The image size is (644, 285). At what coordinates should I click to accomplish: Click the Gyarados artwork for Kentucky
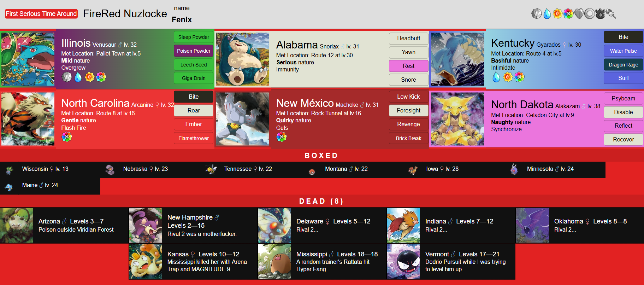coord(457,59)
